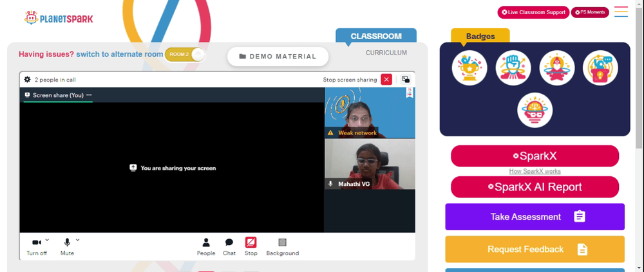Open call settings gear icon
This screenshot has width=644, height=272.
(x=27, y=80)
